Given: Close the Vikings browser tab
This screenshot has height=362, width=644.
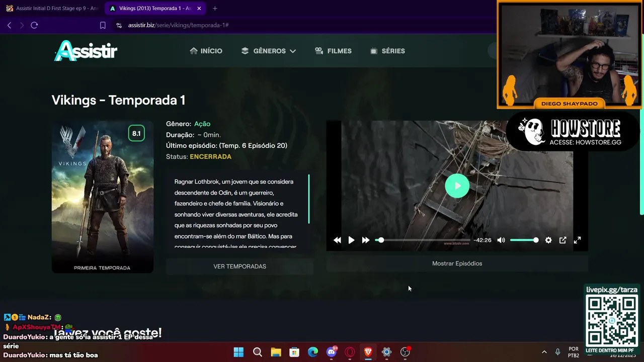Looking at the screenshot, I should [199, 9].
